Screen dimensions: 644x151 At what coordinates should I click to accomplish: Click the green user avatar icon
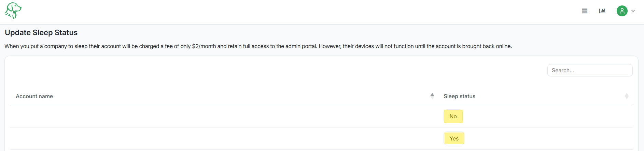click(x=622, y=11)
